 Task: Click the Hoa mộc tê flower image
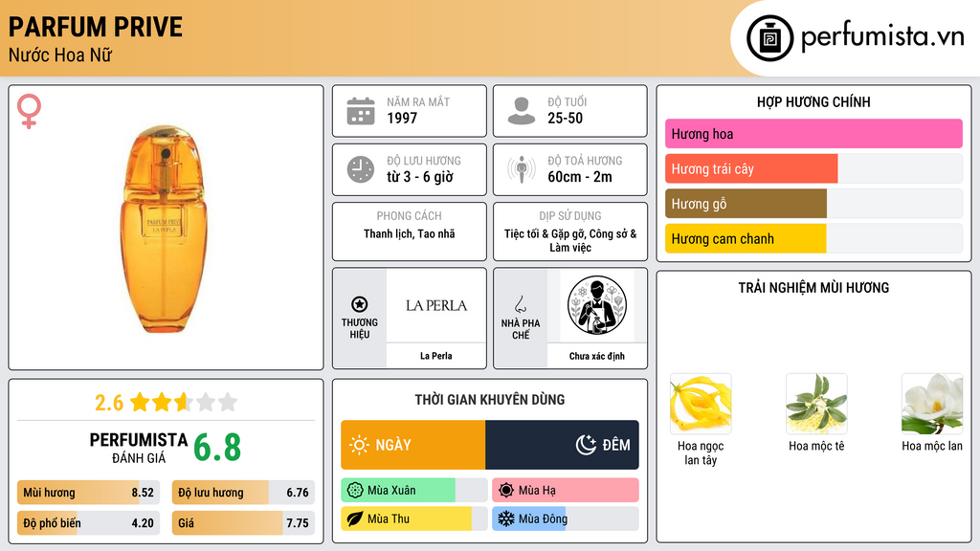[816, 404]
